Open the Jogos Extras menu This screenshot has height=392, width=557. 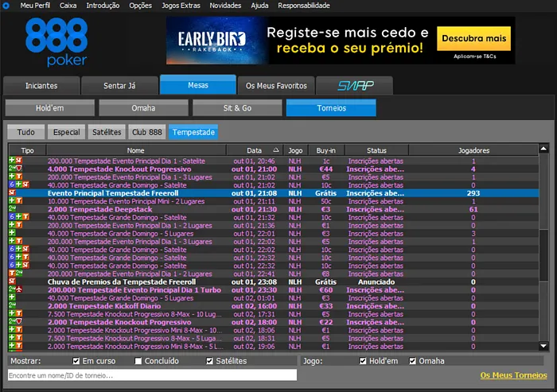(181, 6)
